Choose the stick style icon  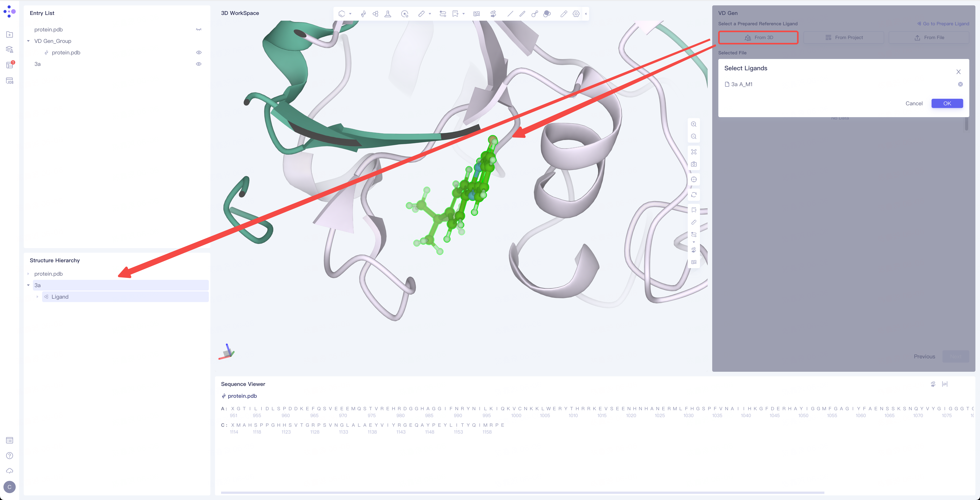[x=522, y=14]
